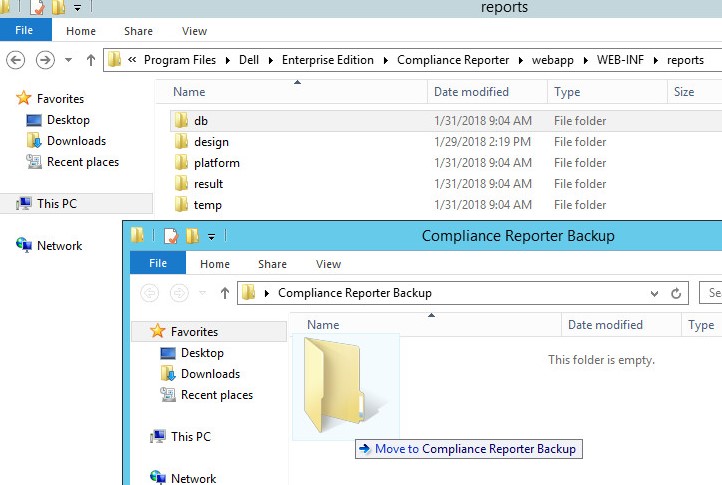Sort by Name column in Backup window
This screenshot has height=485, width=722.
click(425, 325)
